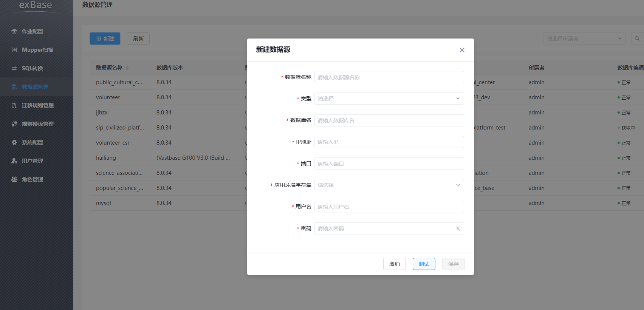Viewport: 644px width, 310px height.
Task: Click the SQL转换 swap arrows icon
Action: (x=14, y=68)
